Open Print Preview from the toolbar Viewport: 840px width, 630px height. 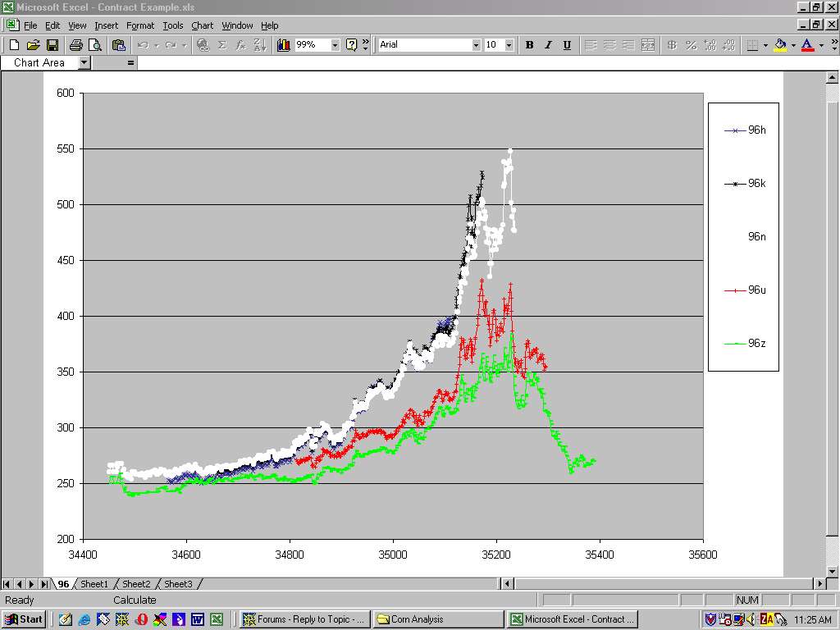coord(94,45)
